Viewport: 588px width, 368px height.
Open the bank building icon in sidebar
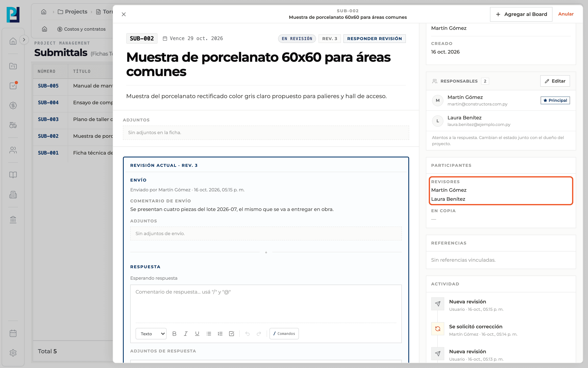(x=13, y=220)
